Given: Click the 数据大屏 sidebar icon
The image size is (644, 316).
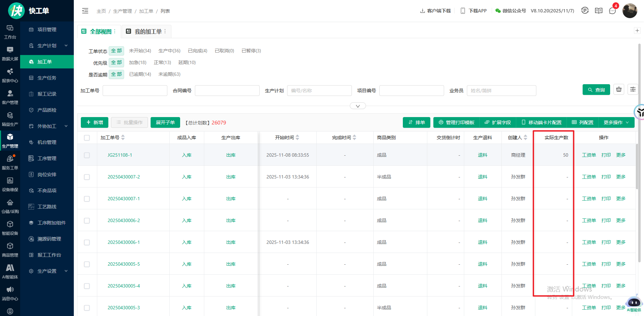Looking at the screenshot, I should [10, 53].
